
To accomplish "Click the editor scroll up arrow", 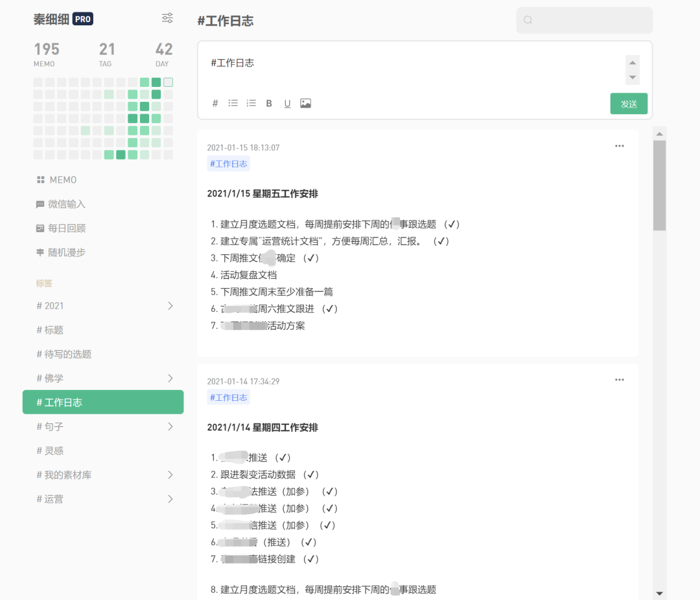I will [x=632, y=62].
